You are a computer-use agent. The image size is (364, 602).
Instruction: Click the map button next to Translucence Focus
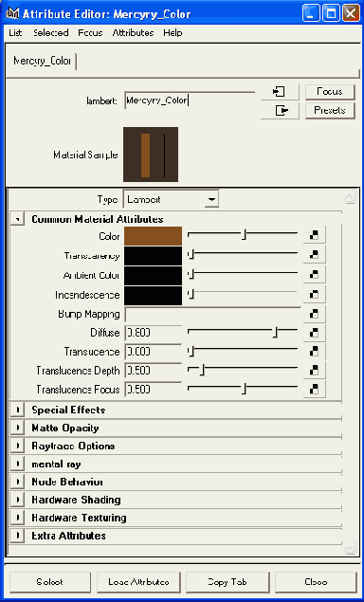tap(314, 389)
